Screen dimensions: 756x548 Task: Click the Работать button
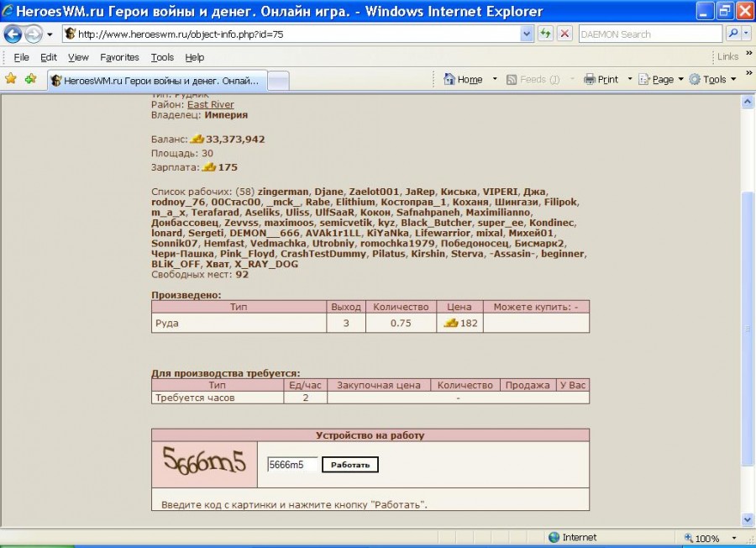click(350, 465)
